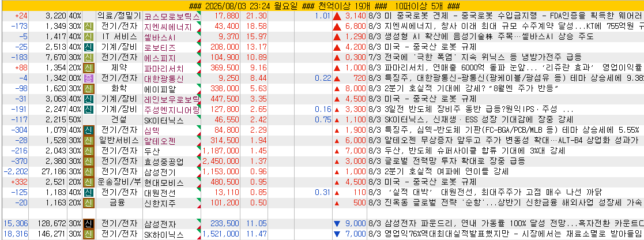Click the 의료/정밀기 sector cell
Image resolution: width=644 pixels, height=240 pixels.
pos(119,16)
